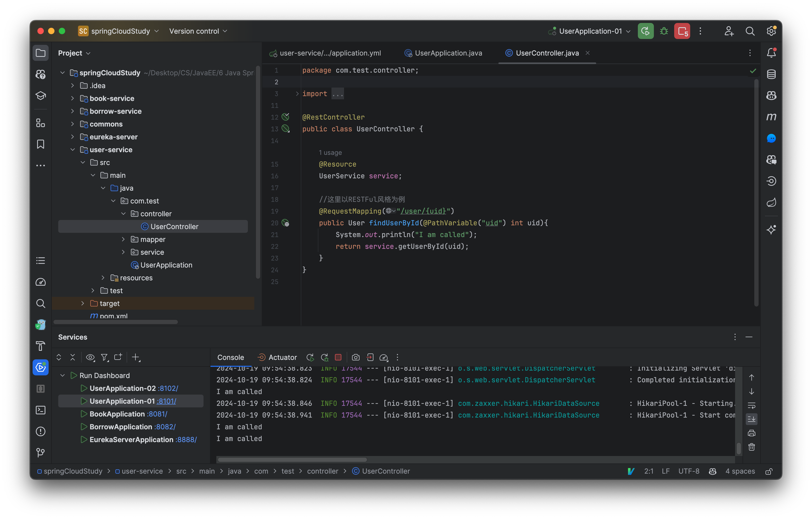The image size is (812, 519).
Task: Stop the running applications with red stop button
Action: click(682, 31)
